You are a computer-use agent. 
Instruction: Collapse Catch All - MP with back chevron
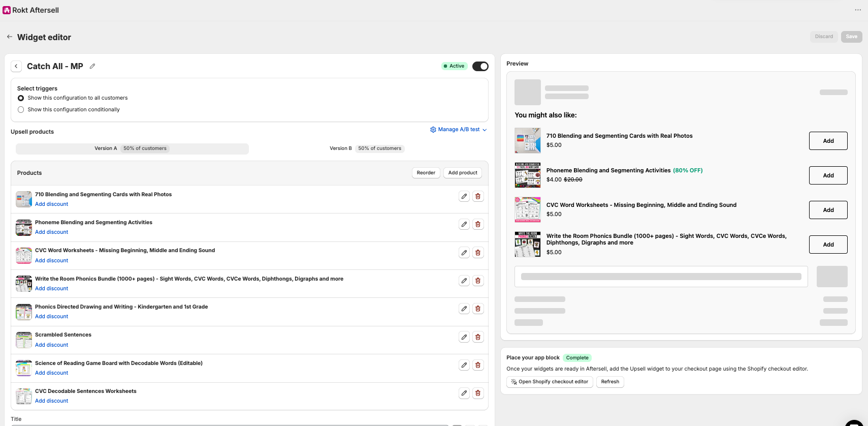tap(16, 66)
